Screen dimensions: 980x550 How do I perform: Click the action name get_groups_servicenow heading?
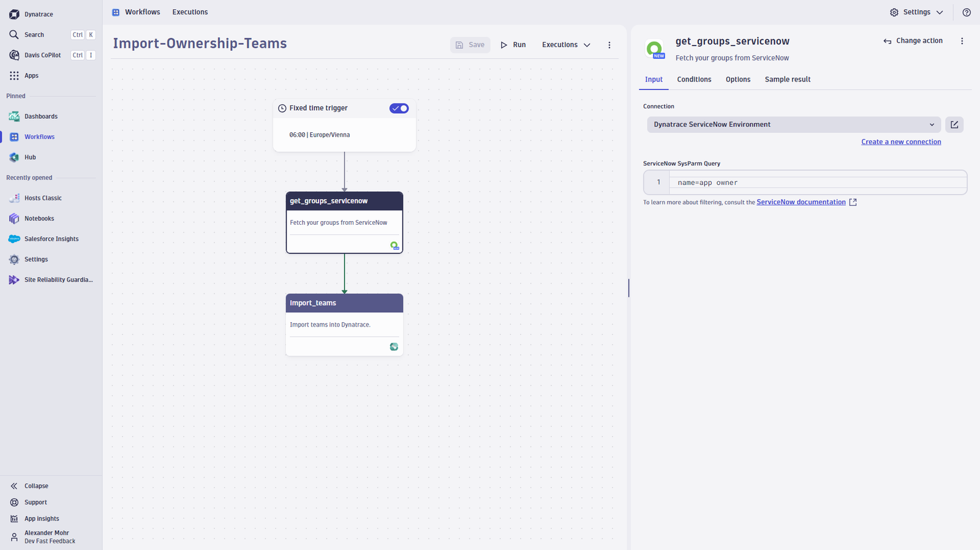click(x=733, y=41)
